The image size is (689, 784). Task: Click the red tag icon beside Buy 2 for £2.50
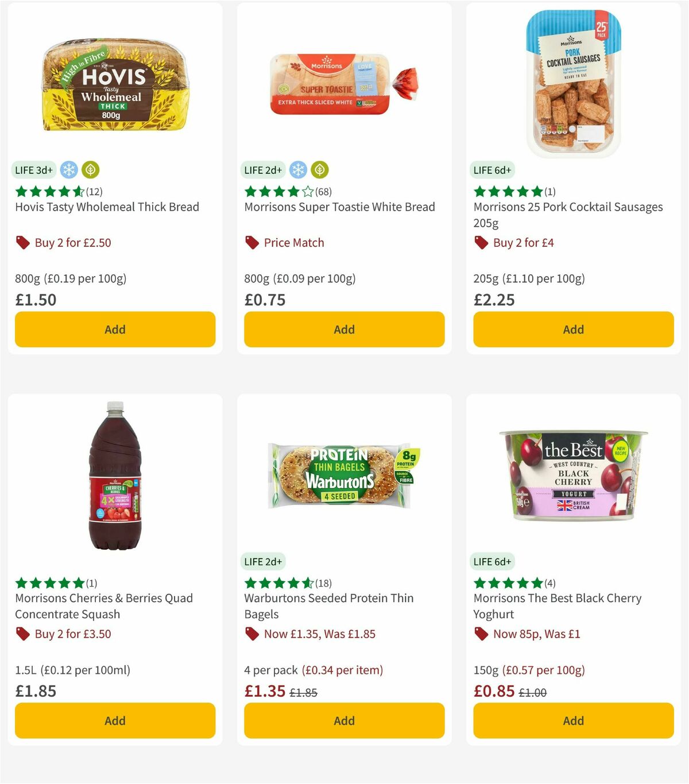click(x=23, y=242)
